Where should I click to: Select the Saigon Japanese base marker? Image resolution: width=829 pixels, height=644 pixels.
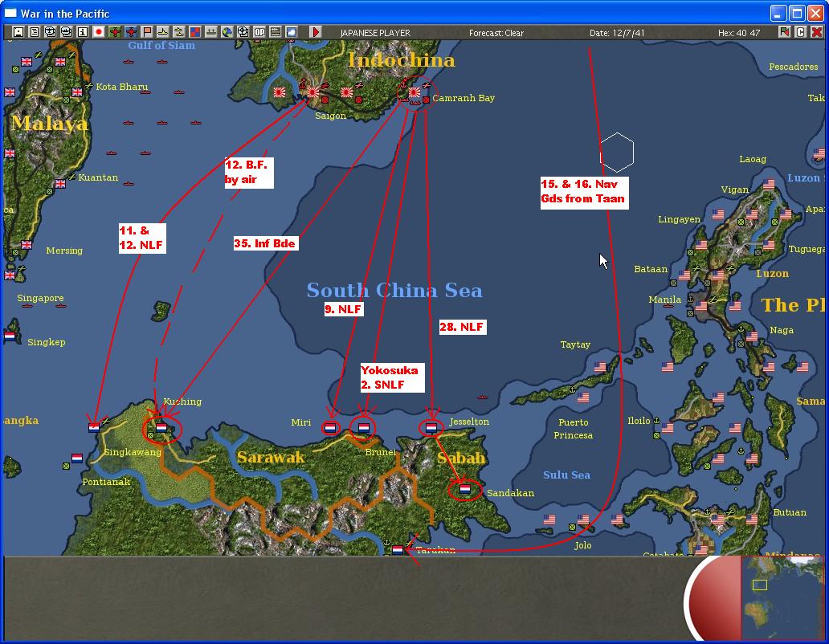pos(313,92)
